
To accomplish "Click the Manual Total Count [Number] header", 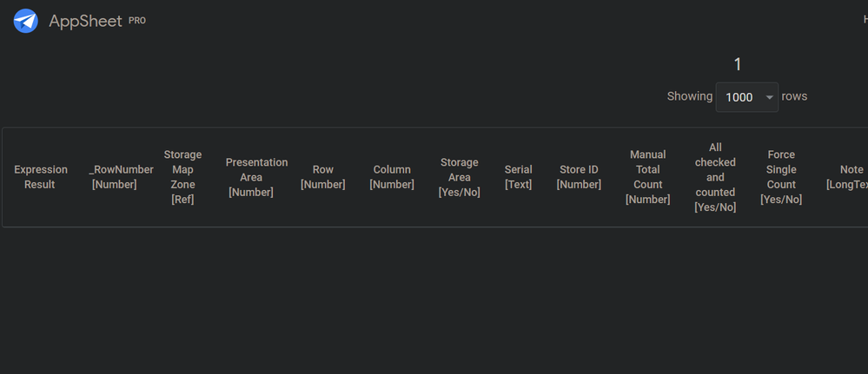I will coord(647,177).
